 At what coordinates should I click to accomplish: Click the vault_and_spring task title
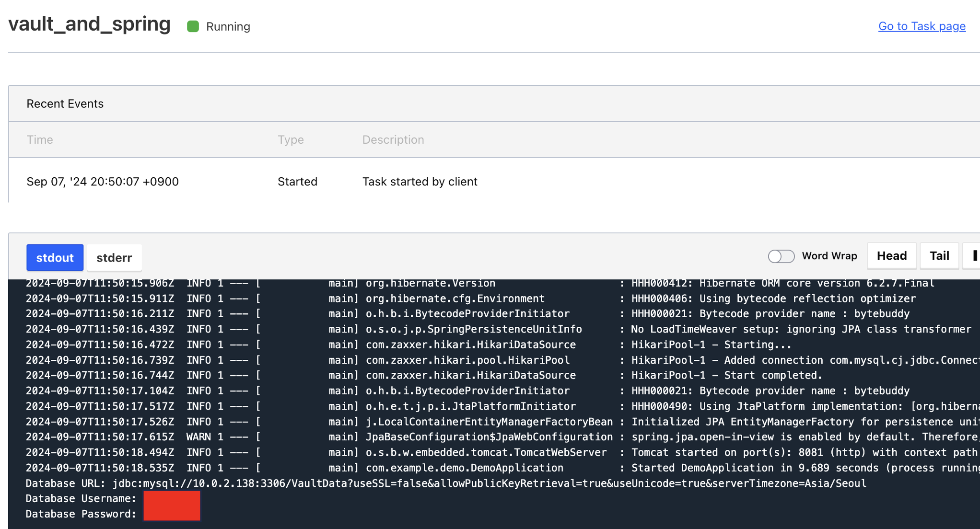click(90, 24)
